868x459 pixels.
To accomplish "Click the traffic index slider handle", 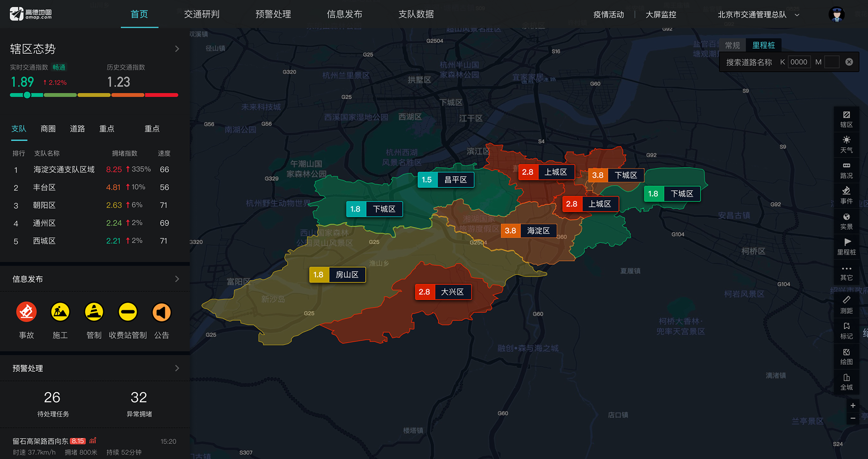I will (x=27, y=95).
